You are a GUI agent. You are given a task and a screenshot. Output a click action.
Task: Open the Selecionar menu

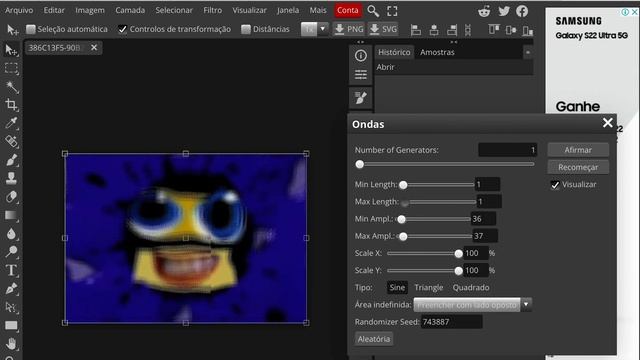coord(174,10)
